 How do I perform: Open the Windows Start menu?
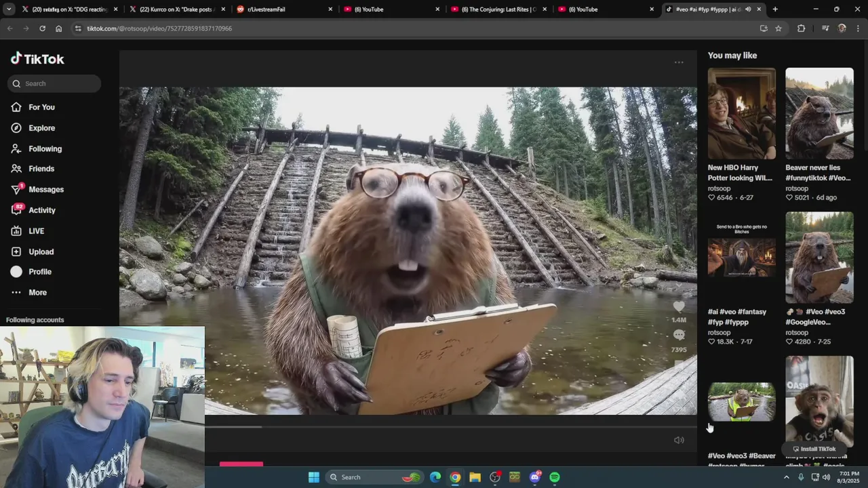[x=313, y=477]
